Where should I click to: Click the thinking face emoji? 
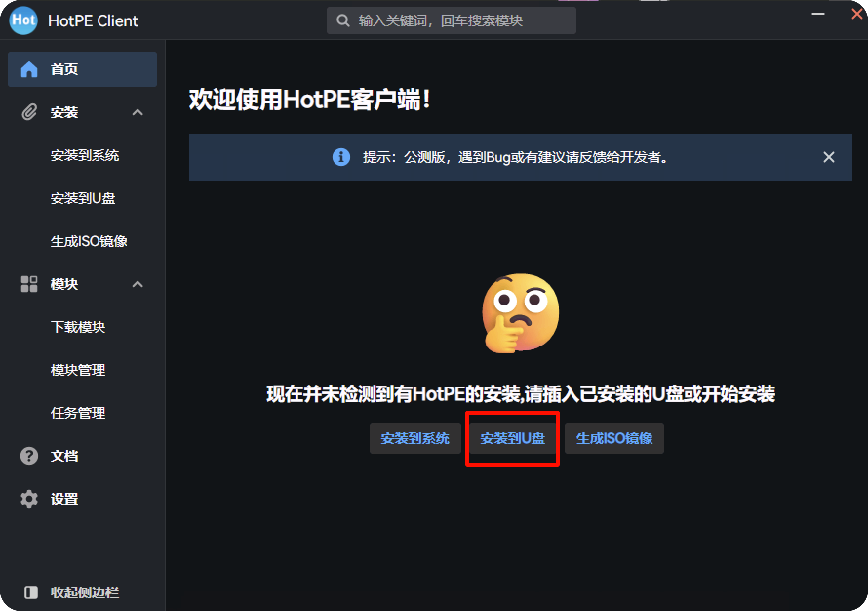[520, 313]
